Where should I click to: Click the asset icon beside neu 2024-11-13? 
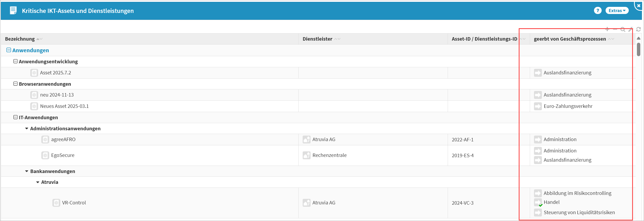(34, 95)
